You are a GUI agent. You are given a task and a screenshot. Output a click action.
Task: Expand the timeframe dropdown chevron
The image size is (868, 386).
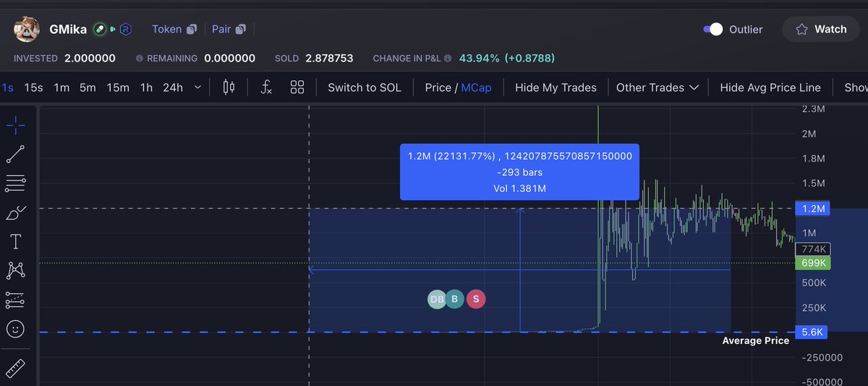pyautogui.click(x=197, y=88)
